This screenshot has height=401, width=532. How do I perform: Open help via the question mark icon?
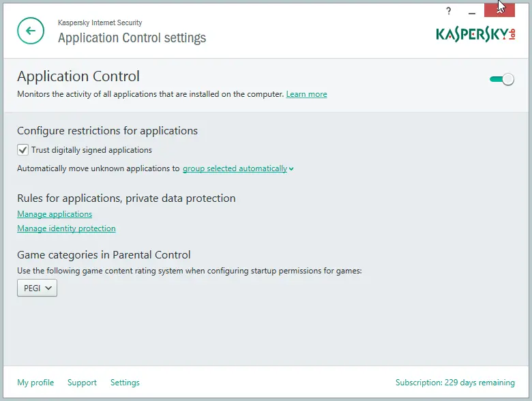tap(449, 11)
